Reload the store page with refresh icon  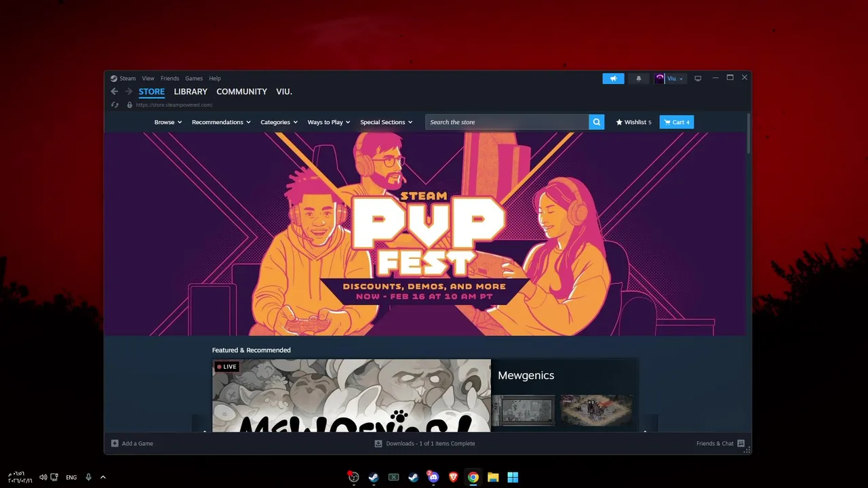tap(115, 105)
